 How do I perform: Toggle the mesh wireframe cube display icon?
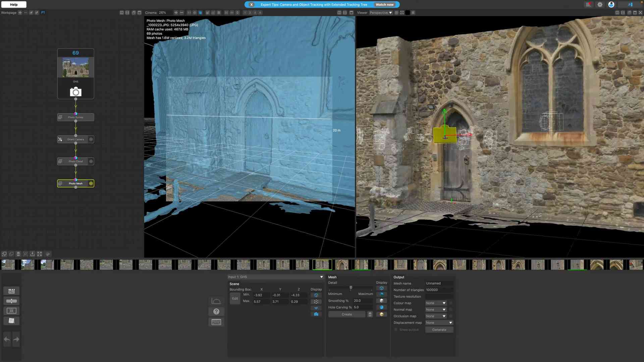coord(382,288)
